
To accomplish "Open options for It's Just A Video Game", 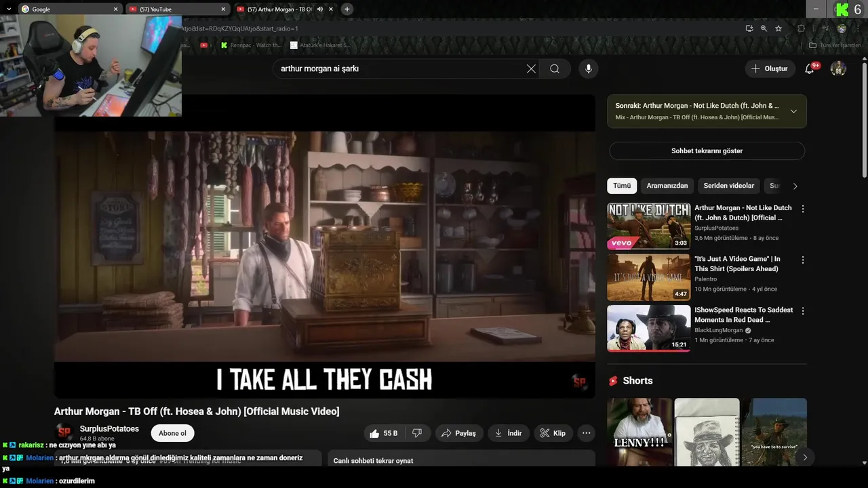I will (x=803, y=260).
